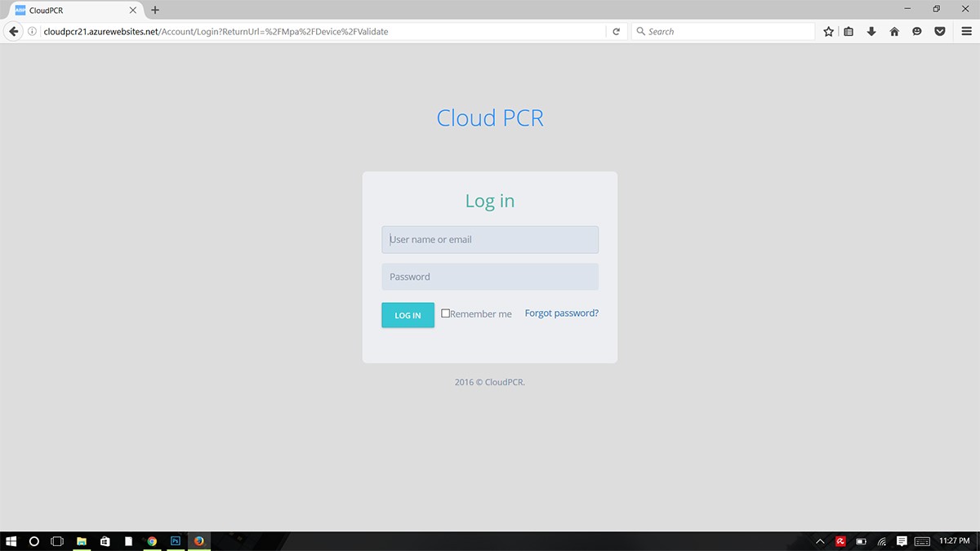Open the Action Center notifications icon
The width and height of the screenshot is (980, 551).
pyautogui.click(x=902, y=541)
